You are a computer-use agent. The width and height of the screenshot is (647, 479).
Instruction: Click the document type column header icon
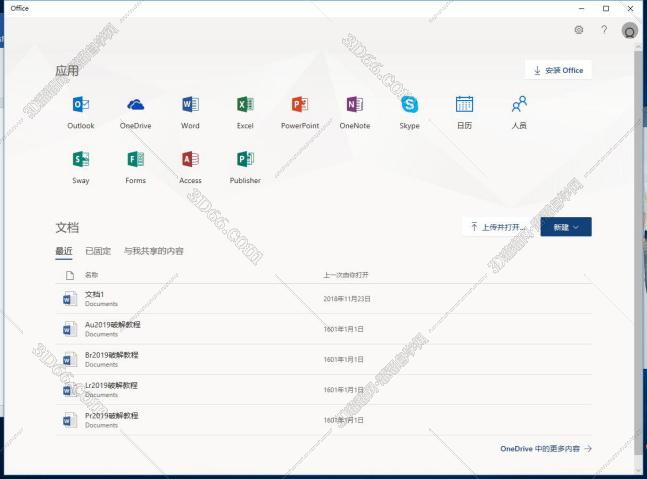point(70,275)
